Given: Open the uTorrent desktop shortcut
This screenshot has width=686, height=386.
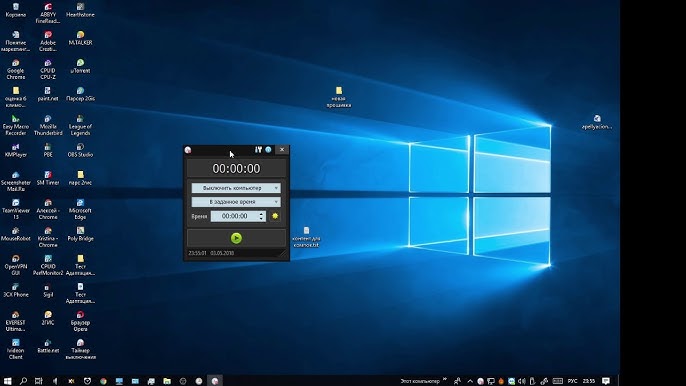Looking at the screenshot, I should [80, 66].
